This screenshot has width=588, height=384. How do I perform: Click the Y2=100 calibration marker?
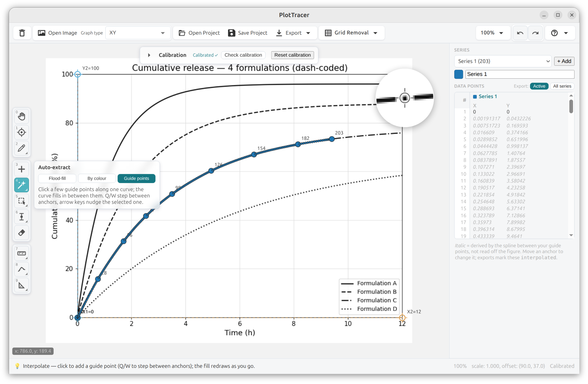point(78,74)
